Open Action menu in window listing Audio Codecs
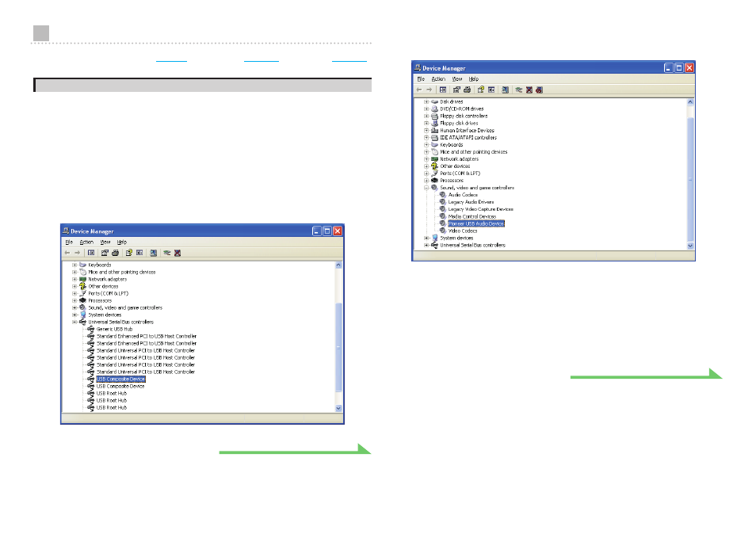This screenshot has height=534, width=756. (438, 79)
